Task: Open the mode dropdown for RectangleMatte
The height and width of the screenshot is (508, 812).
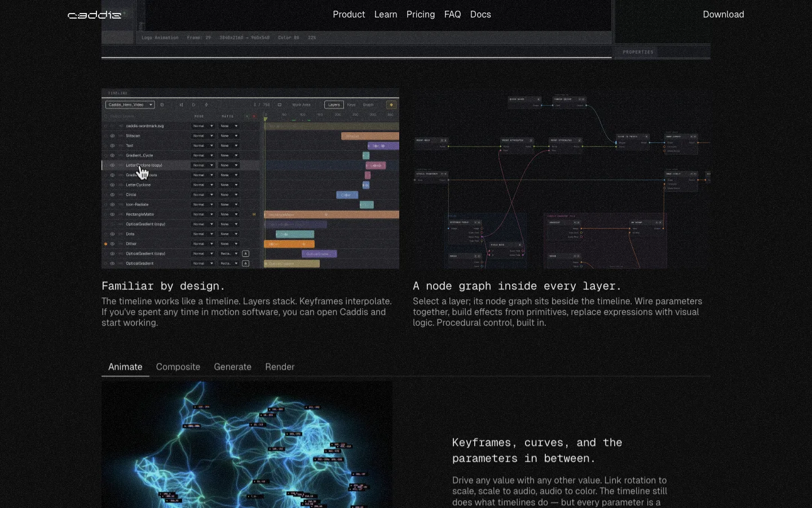Action: pyautogui.click(x=203, y=214)
